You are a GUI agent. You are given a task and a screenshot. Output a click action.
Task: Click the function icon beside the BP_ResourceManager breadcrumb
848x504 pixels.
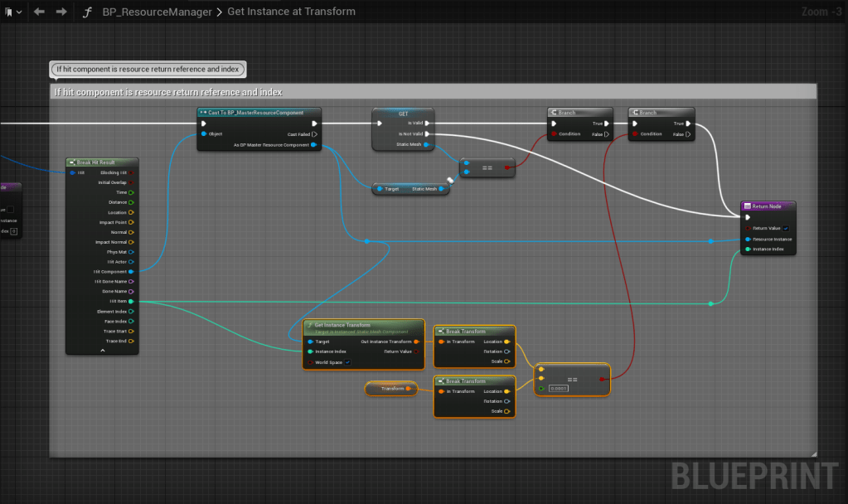click(86, 12)
